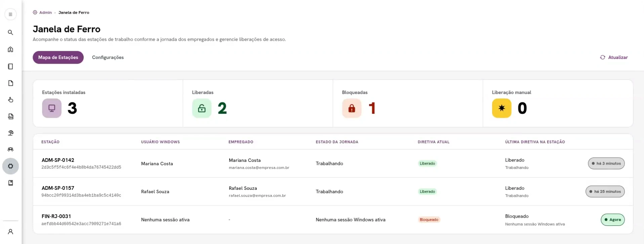This screenshot has width=644, height=244.
Task: Select the settings gear icon in sidebar
Action: coord(10,166)
